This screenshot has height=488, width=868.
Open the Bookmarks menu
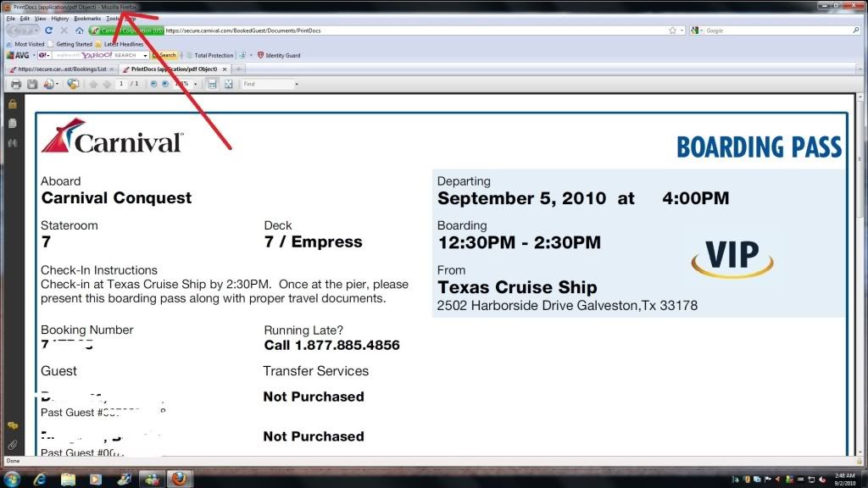point(87,19)
